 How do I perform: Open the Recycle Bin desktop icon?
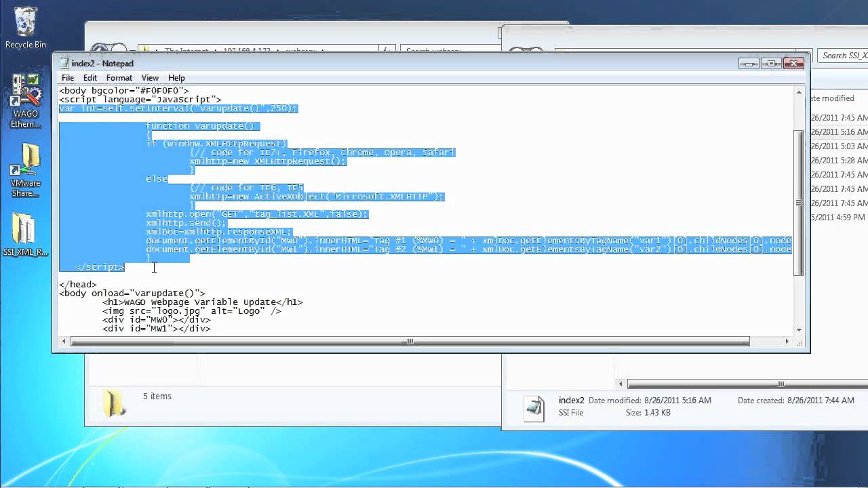coord(26,27)
